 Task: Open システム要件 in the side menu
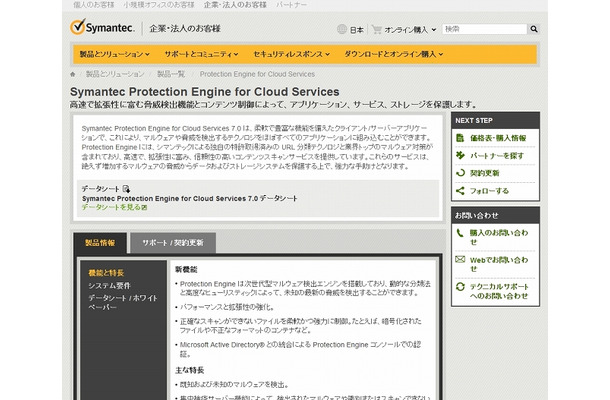pos(109,286)
